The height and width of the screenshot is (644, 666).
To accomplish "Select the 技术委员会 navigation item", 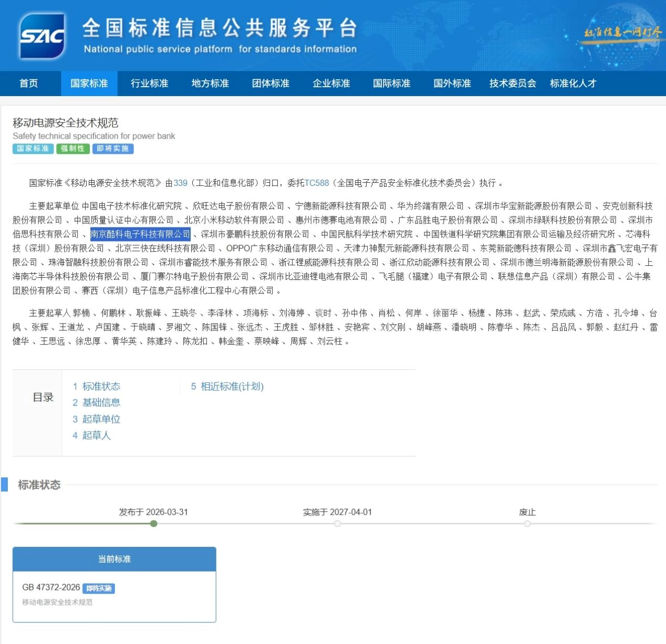I will [x=512, y=83].
